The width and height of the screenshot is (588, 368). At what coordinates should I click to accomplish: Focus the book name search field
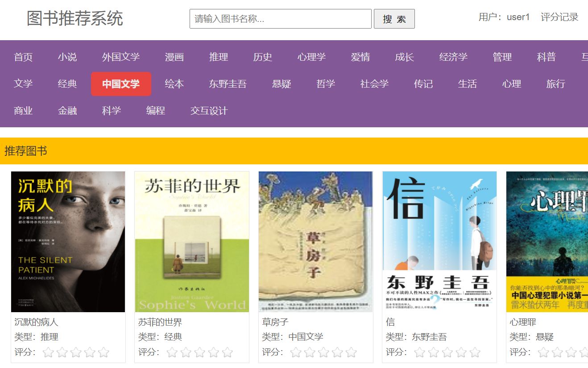click(x=281, y=19)
